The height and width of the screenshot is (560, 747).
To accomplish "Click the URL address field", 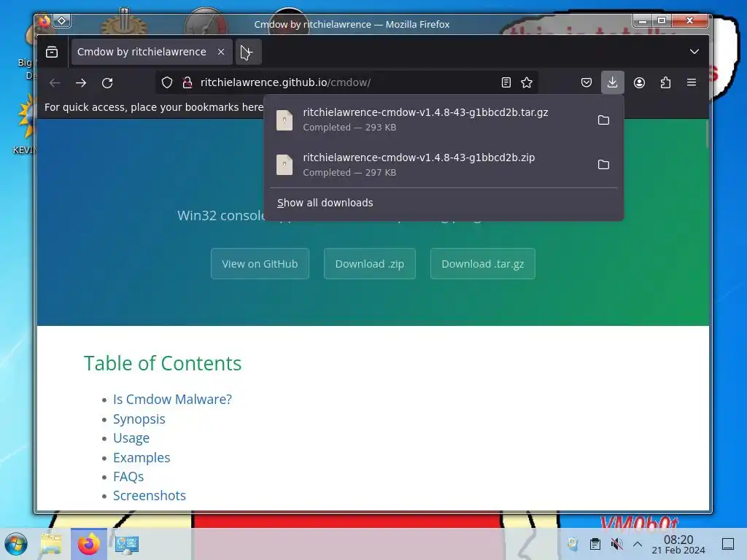I will pyautogui.click(x=345, y=82).
